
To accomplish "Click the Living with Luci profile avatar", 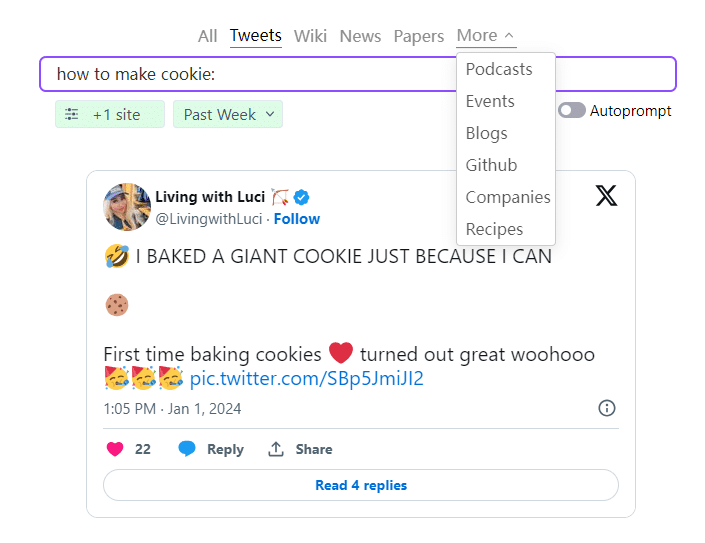I will coord(127,207).
